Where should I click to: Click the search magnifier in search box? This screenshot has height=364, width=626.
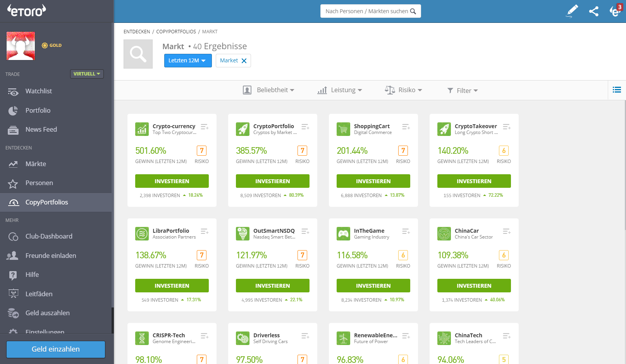413,11
